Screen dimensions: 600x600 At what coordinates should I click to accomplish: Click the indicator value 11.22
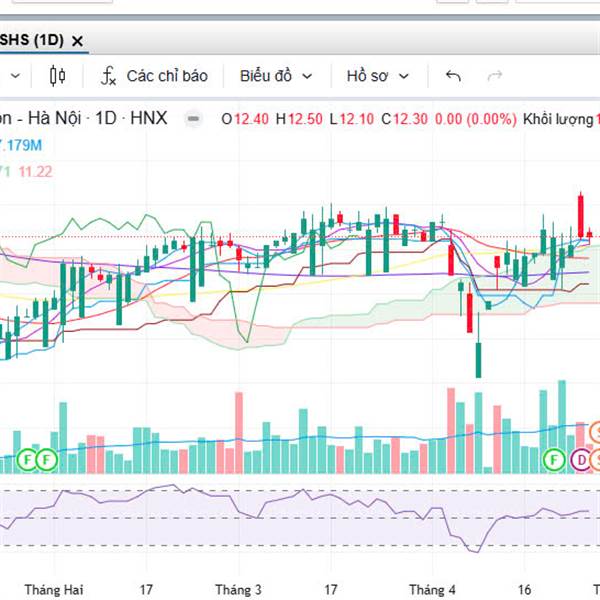coord(35,172)
